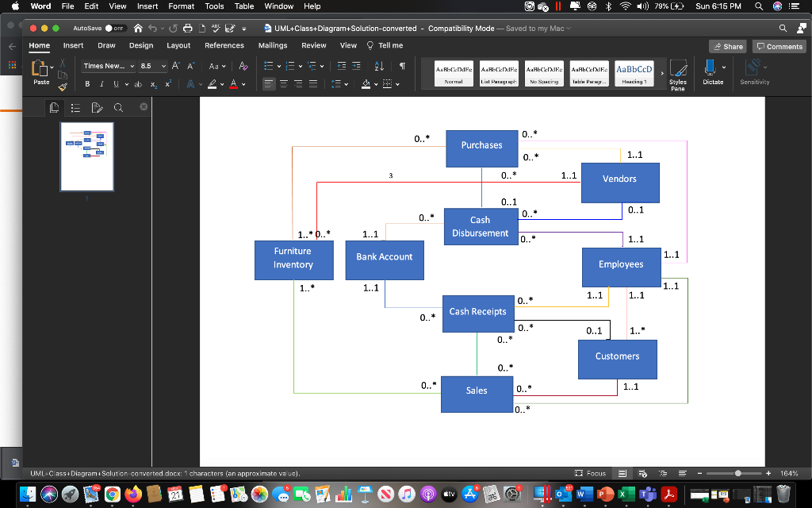Switch to the Insert ribbon tab
This screenshot has width=812, height=508.
pos(73,45)
